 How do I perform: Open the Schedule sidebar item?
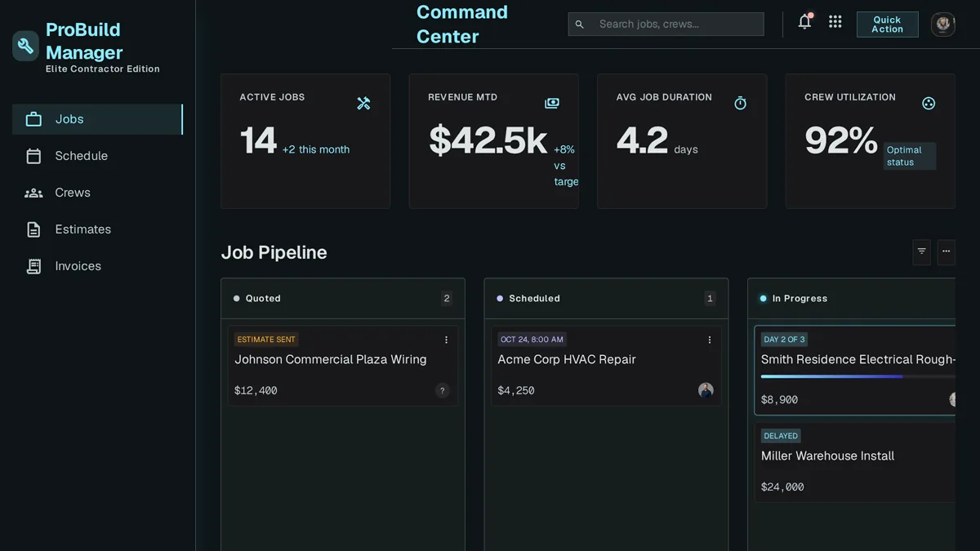tap(97, 156)
